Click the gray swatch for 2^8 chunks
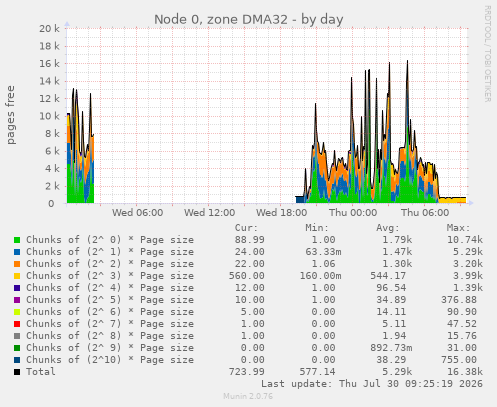Screen dimensions: 497x407 [17, 336]
